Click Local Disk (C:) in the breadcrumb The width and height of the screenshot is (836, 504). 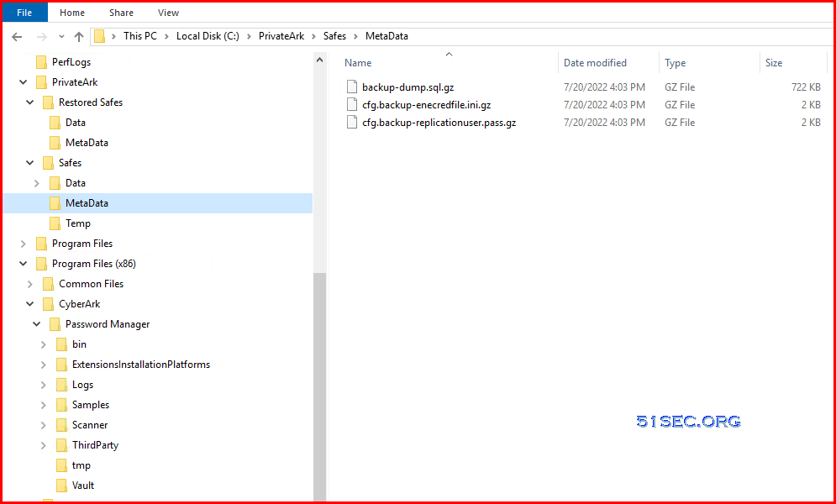[x=208, y=36]
